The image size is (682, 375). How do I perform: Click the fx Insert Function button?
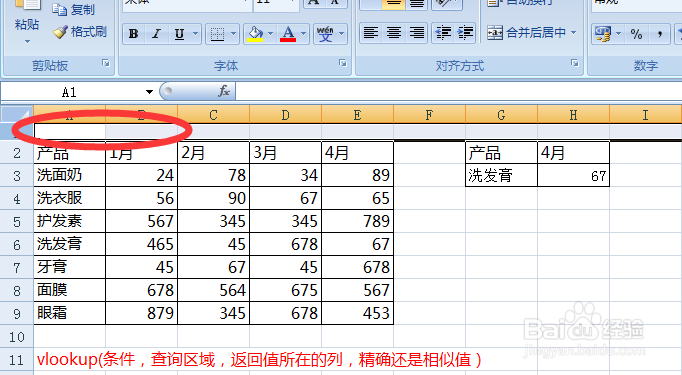pyautogui.click(x=224, y=91)
